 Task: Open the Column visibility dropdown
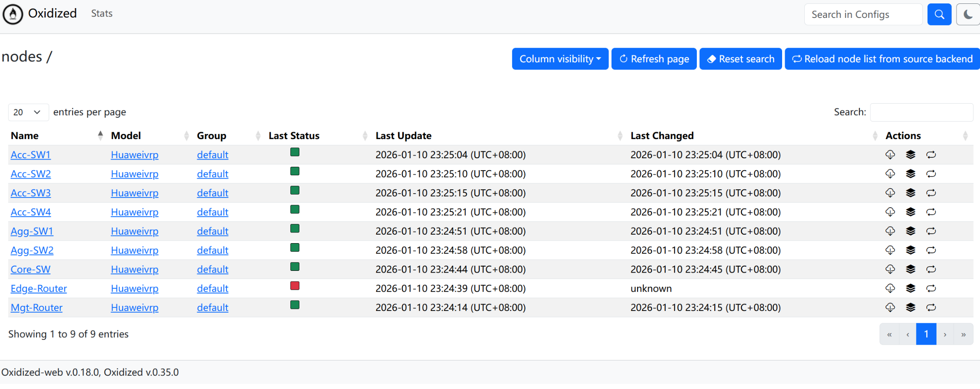click(x=560, y=59)
